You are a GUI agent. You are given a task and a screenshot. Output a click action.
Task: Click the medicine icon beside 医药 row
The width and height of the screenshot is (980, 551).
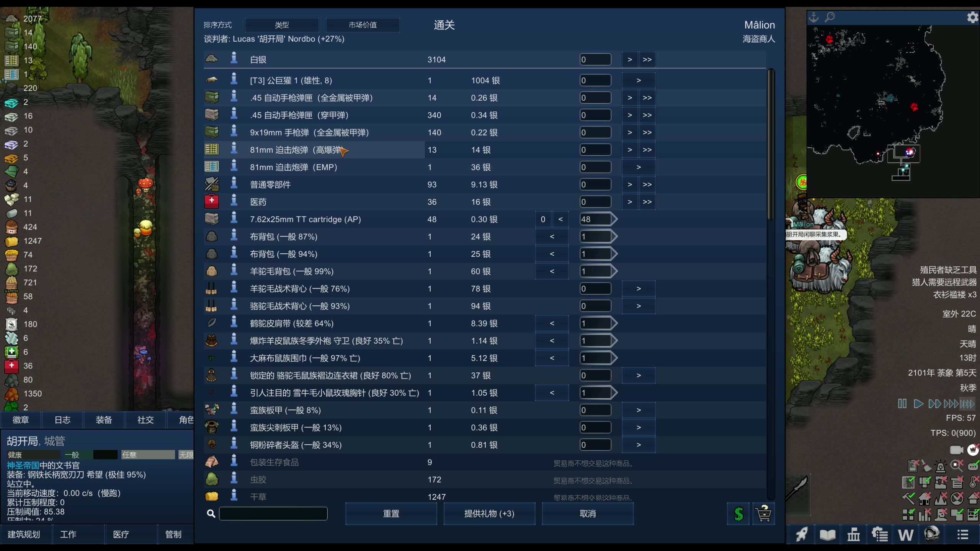211,202
